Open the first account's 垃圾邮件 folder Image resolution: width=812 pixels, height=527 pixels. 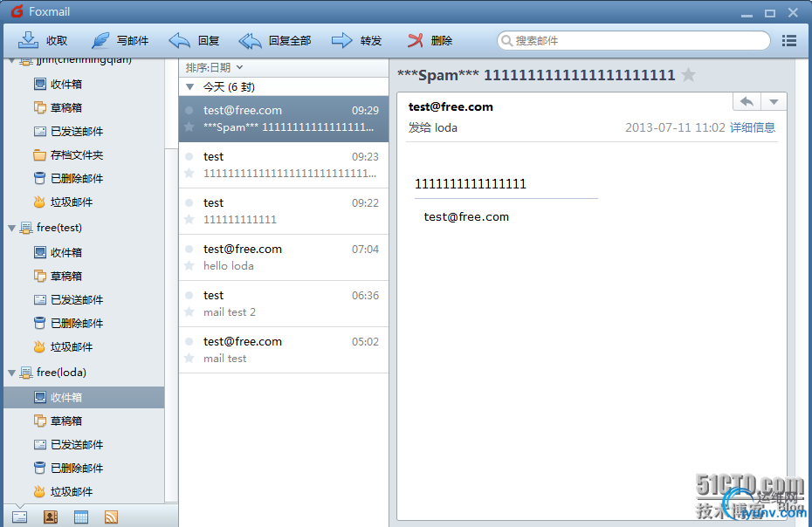click(63, 202)
